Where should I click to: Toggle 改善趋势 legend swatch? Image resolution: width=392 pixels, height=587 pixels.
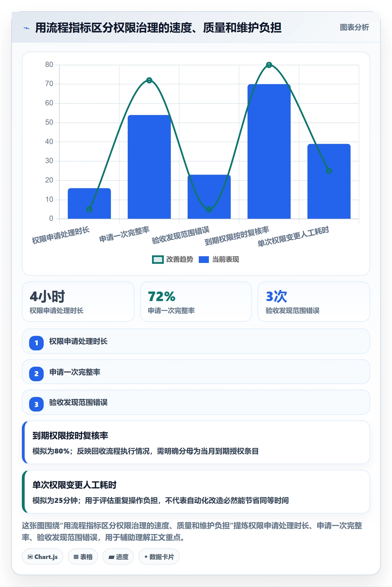[158, 260]
